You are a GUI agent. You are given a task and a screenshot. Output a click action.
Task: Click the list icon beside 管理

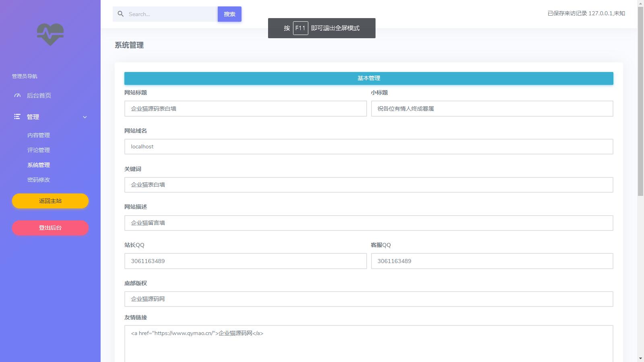tap(17, 117)
